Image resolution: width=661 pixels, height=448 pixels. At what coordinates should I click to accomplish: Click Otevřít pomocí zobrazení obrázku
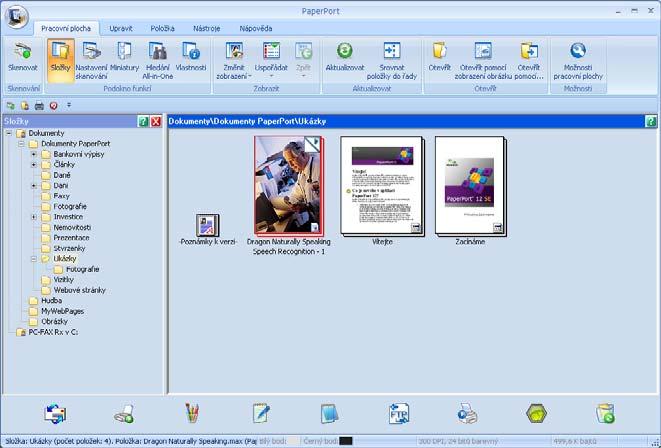(x=483, y=60)
